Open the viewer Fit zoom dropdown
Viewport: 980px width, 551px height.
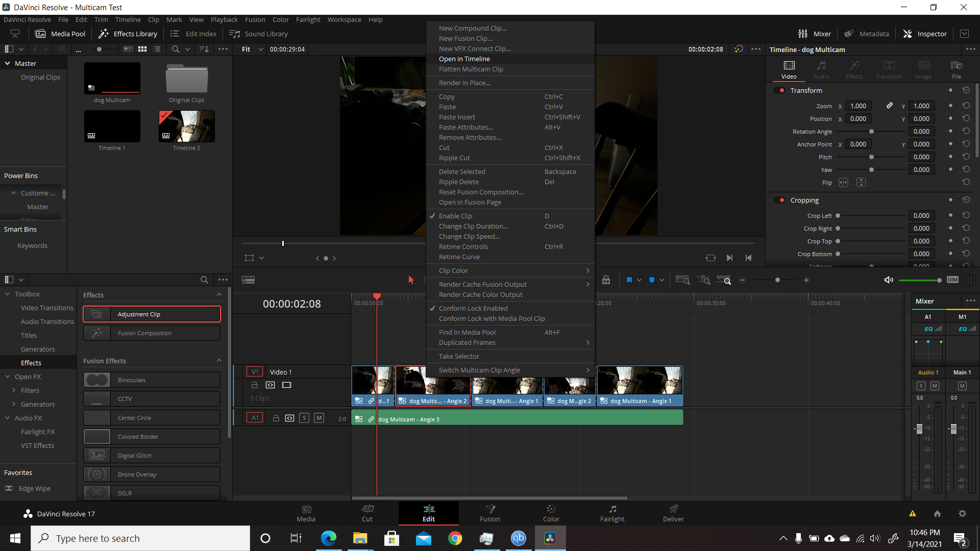coord(253,49)
